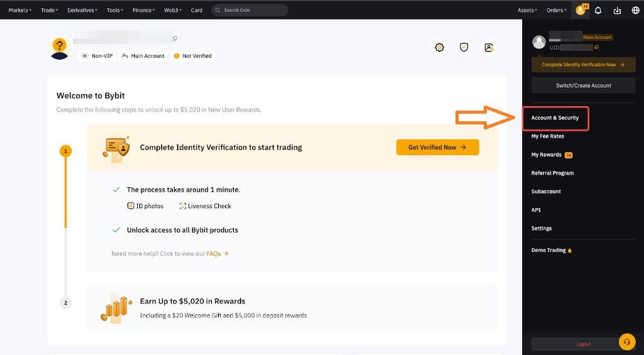Click the Not Verified badge
The image size is (644, 355).
193,56
